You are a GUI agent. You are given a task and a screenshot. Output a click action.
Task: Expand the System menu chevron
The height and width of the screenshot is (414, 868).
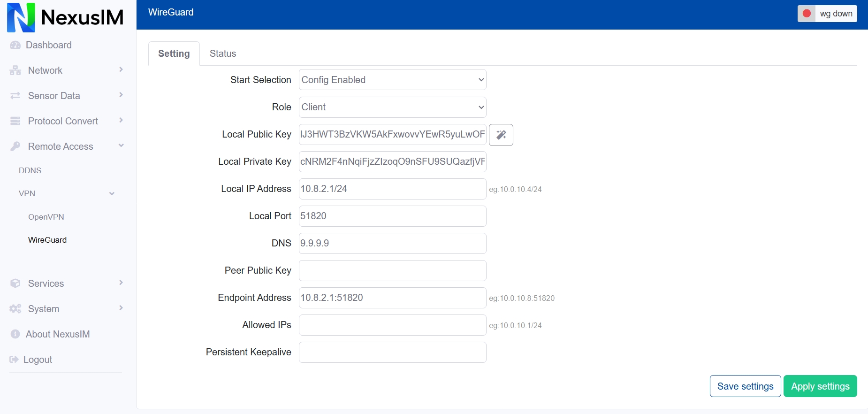click(121, 308)
